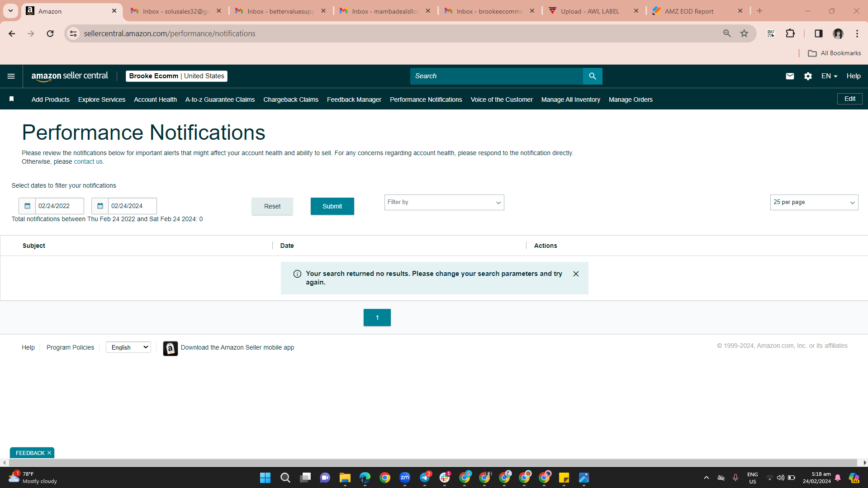Viewport: 868px width, 488px height.
Task: Open the Help link in the header
Action: point(854,76)
